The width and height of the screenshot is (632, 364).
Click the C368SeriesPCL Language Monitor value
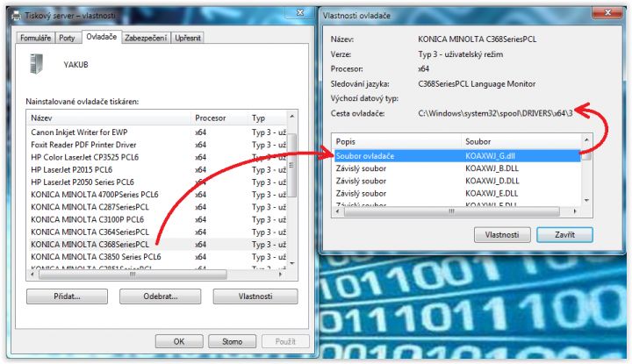tap(477, 83)
